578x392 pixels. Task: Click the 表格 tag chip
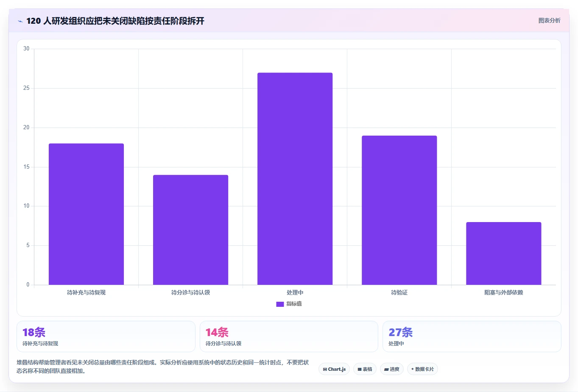365,369
